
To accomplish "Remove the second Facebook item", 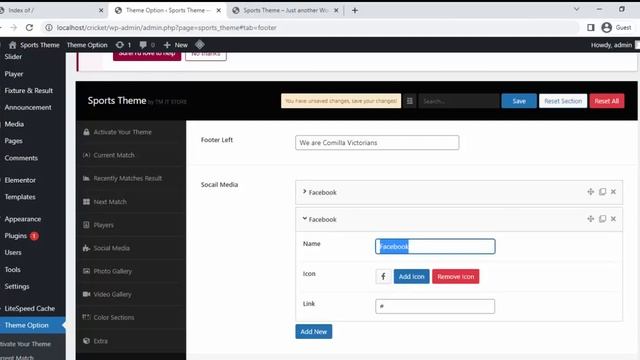I will [x=613, y=219].
